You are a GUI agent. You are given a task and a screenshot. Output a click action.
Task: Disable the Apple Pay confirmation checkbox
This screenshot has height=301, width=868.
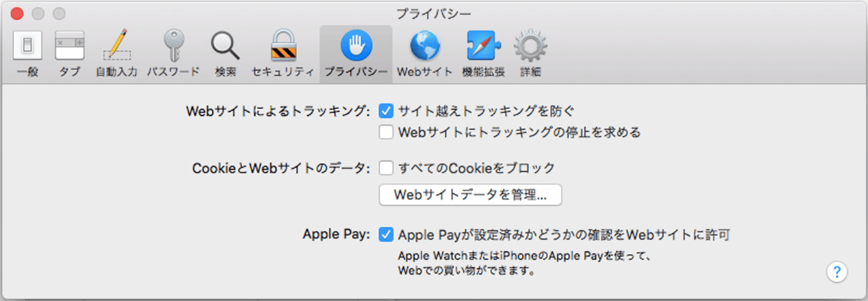click(386, 235)
